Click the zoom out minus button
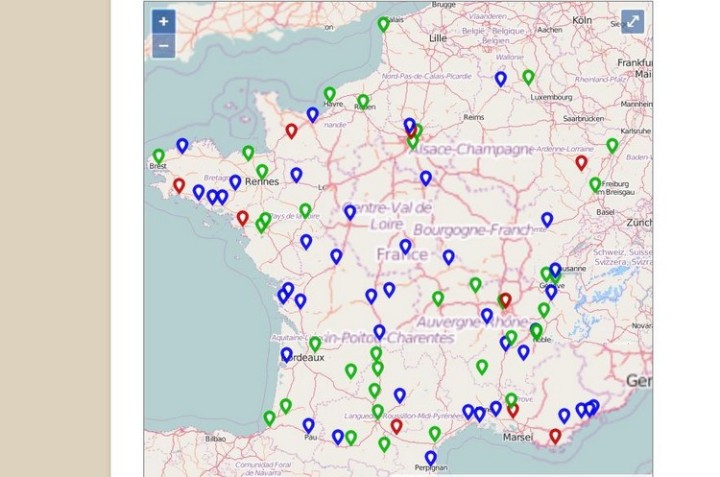Image resolution: width=720 pixels, height=477 pixels. pos(163,45)
